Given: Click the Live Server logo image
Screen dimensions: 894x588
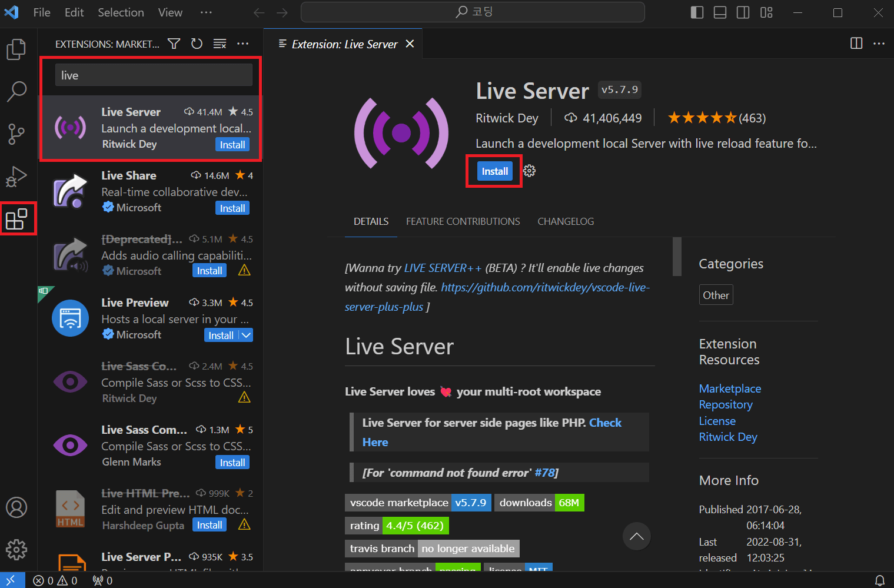Looking at the screenshot, I should pos(401,133).
